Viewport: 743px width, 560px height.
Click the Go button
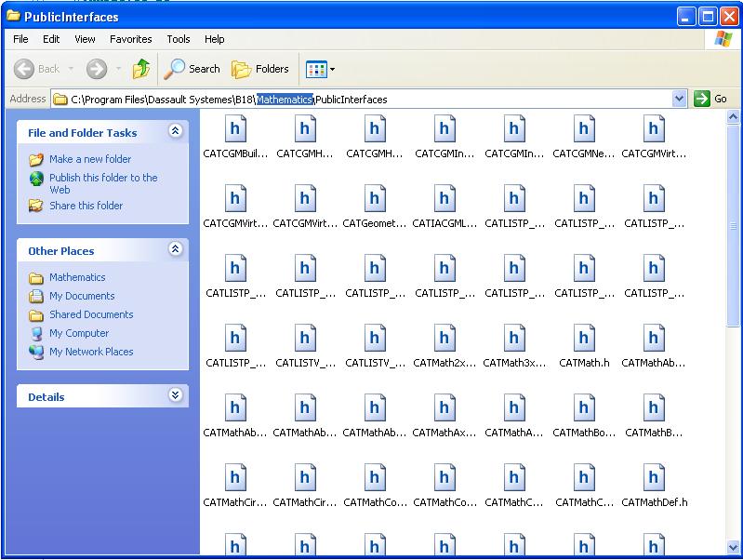coord(710,99)
